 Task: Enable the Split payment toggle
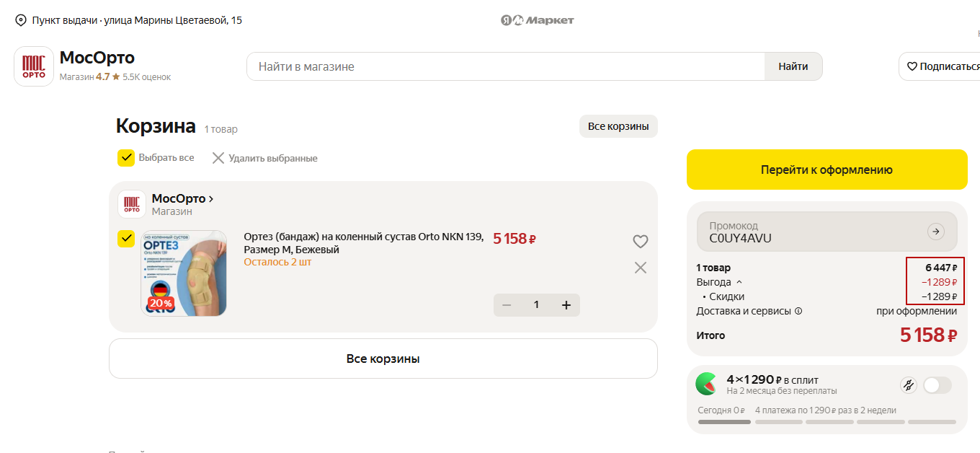point(937,385)
